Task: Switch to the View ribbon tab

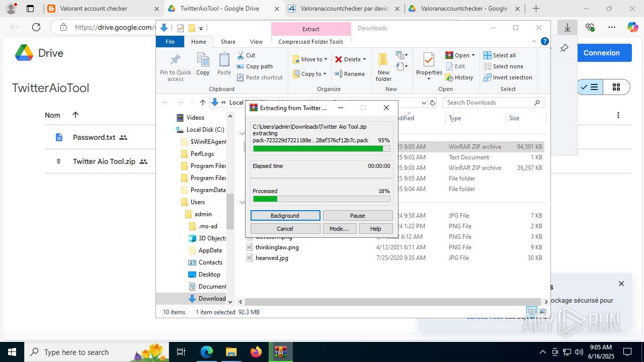Action: [256, 42]
